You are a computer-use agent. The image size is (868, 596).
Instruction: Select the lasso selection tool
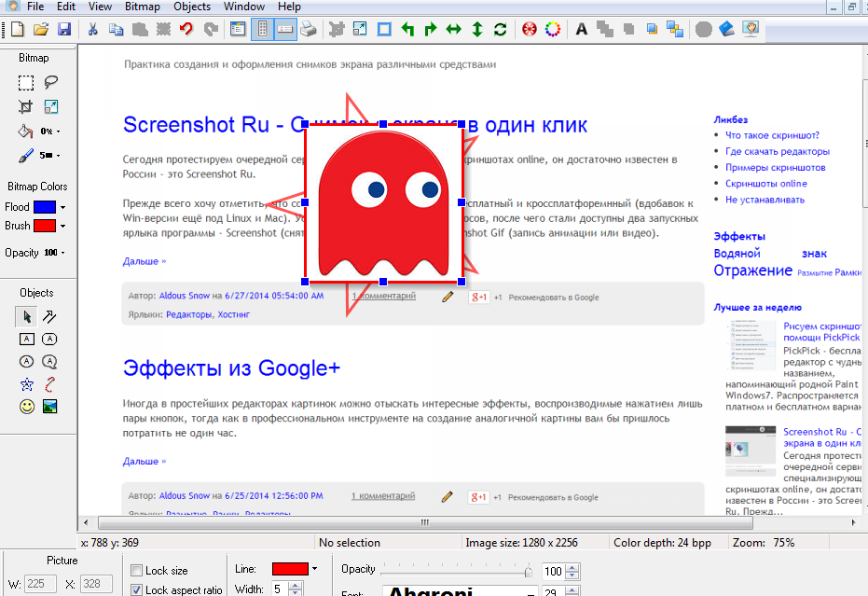tap(50, 82)
